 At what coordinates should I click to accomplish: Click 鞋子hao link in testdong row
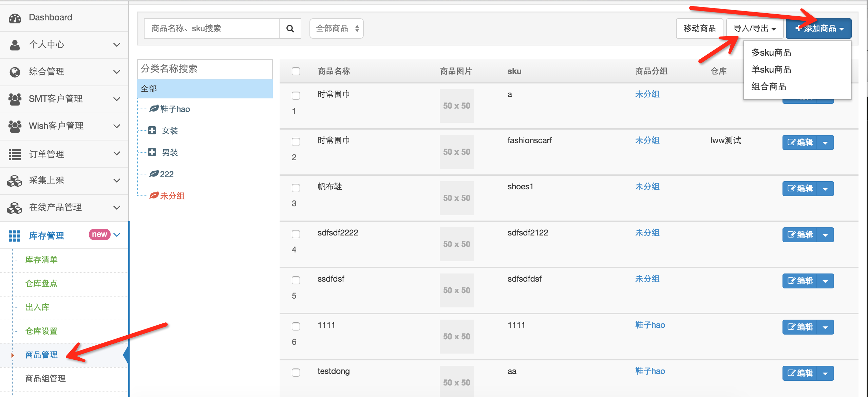(x=650, y=371)
